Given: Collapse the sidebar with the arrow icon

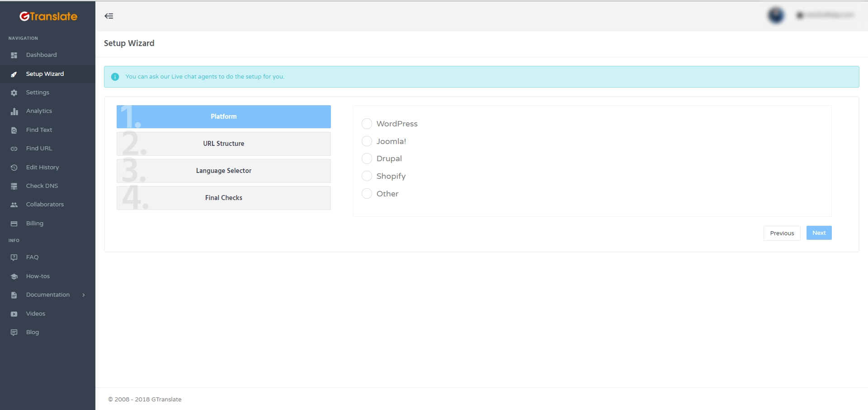Looking at the screenshot, I should [x=108, y=15].
